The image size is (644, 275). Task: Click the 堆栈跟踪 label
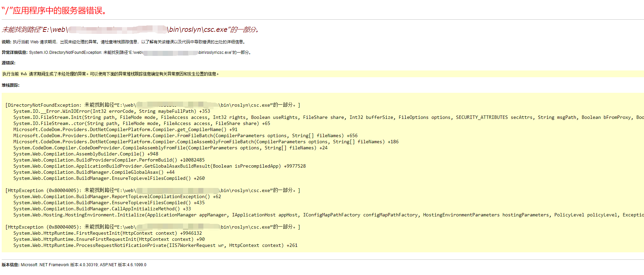pos(11,85)
